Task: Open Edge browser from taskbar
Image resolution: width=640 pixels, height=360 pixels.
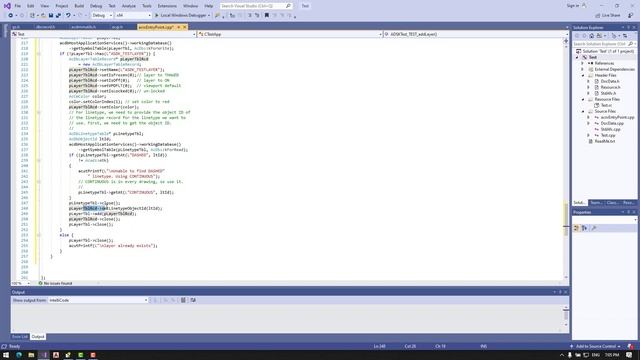Action: point(19,355)
